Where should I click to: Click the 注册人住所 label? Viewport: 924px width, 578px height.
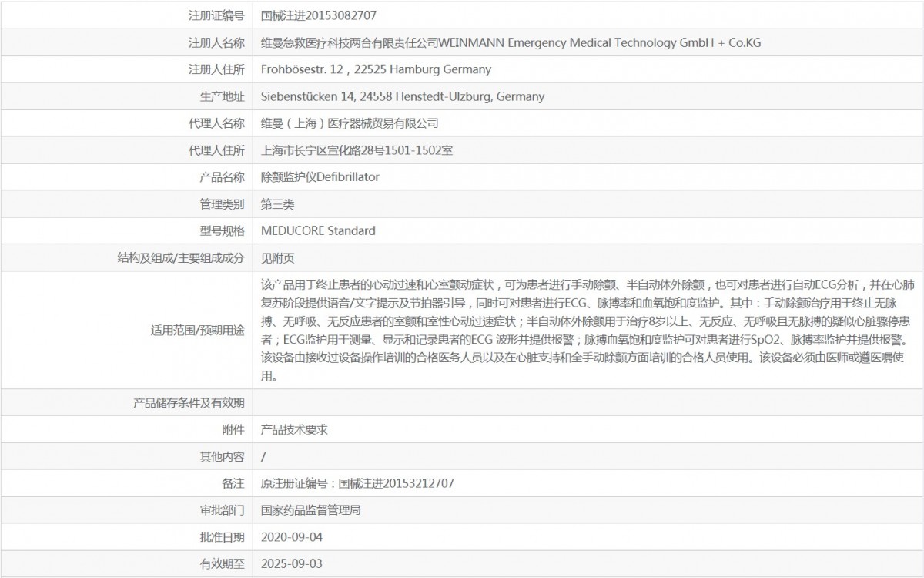click(x=216, y=69)
